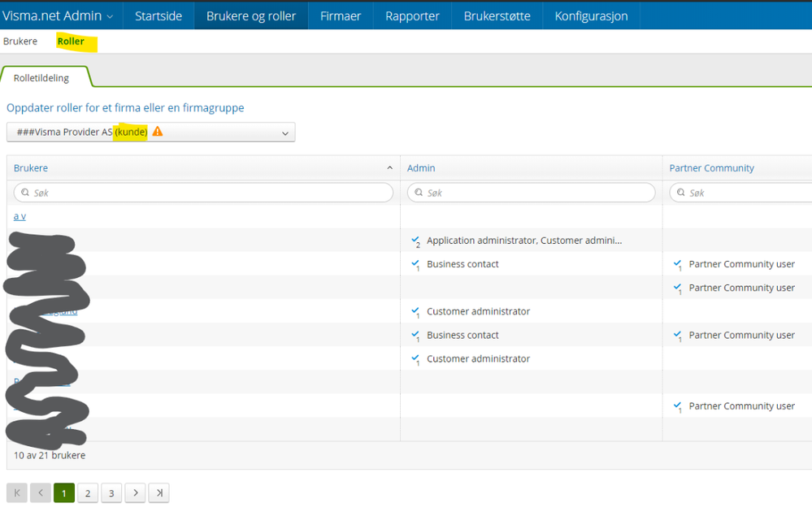
Task: Click the '10 av 21 brukere' count text
Action: (x=50, y=455)
